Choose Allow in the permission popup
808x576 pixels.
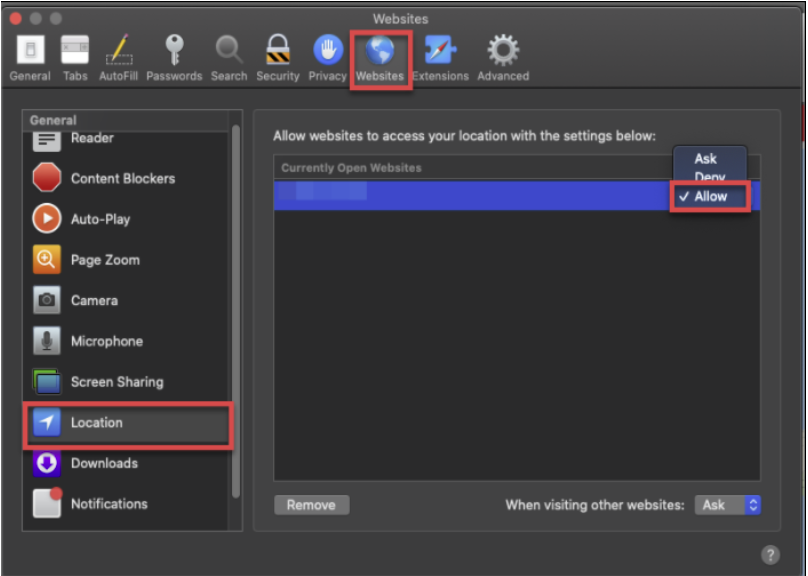[x=710, y=196]
